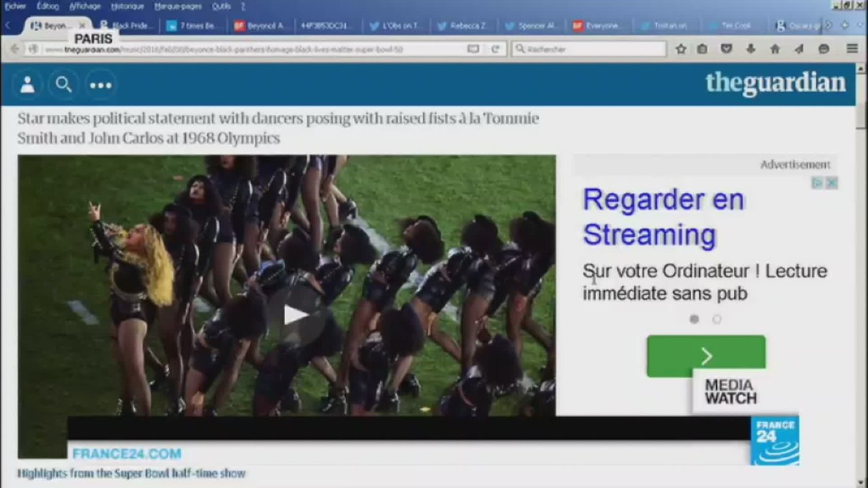Click the 'Star makes political statement' standfirst text
Viewport: 868px width, 488px height.
click(x=278, y=128)
